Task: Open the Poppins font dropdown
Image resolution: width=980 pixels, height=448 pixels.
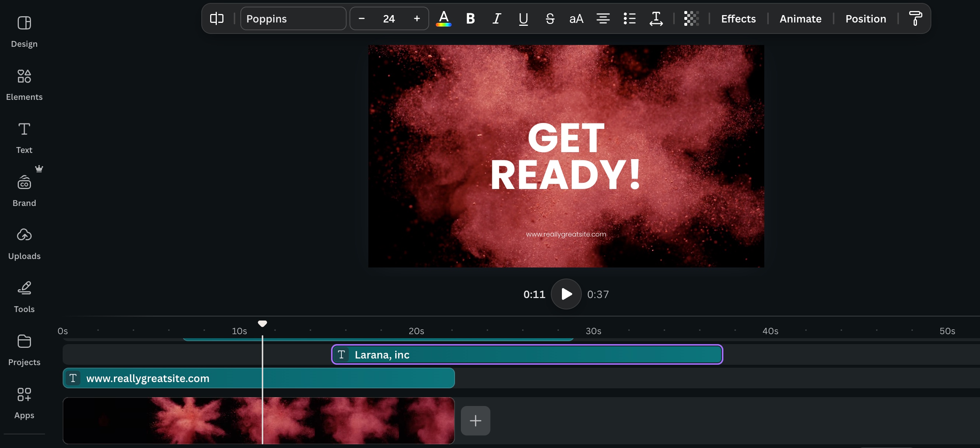Action: pyautogui.click(x=293, y=18)
